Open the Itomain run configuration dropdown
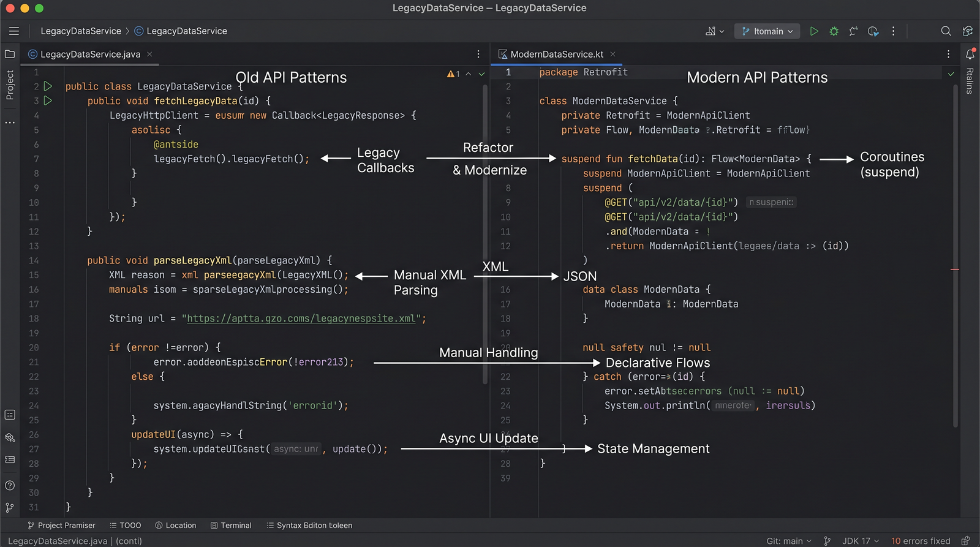The image size is (980, 547). (x=767, y=31)
